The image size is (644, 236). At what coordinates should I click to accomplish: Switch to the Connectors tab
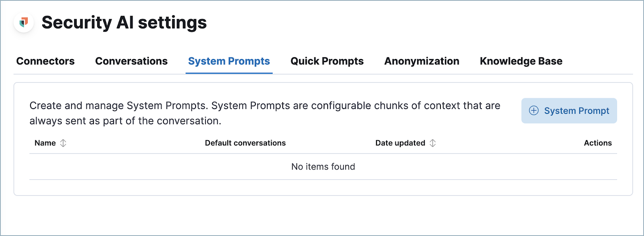tap(45, 61)
